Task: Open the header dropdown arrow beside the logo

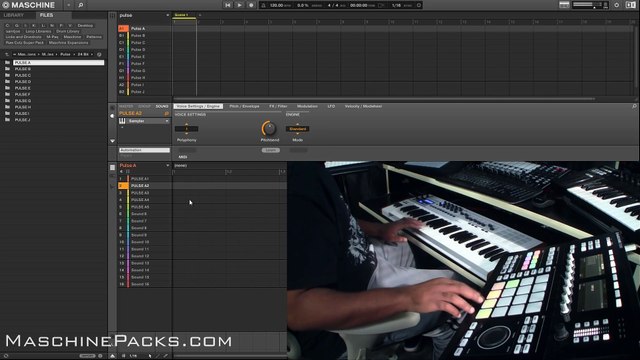Action: click(x=69, y=5)
